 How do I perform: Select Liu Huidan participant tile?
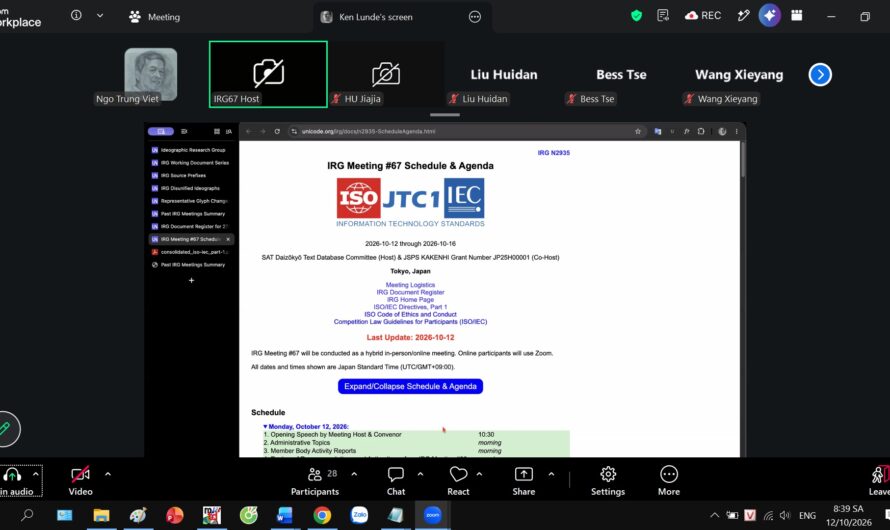[x=503, y=74]
